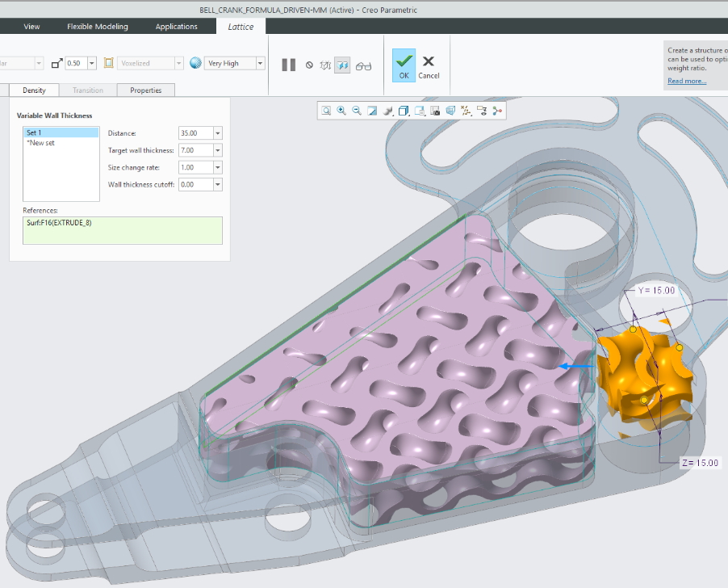
Task: Open the Target wall thickness dropdown
Action: [218, 150]
